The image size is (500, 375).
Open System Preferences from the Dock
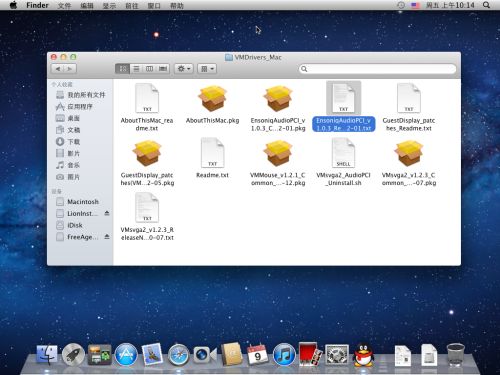[337, 354]
